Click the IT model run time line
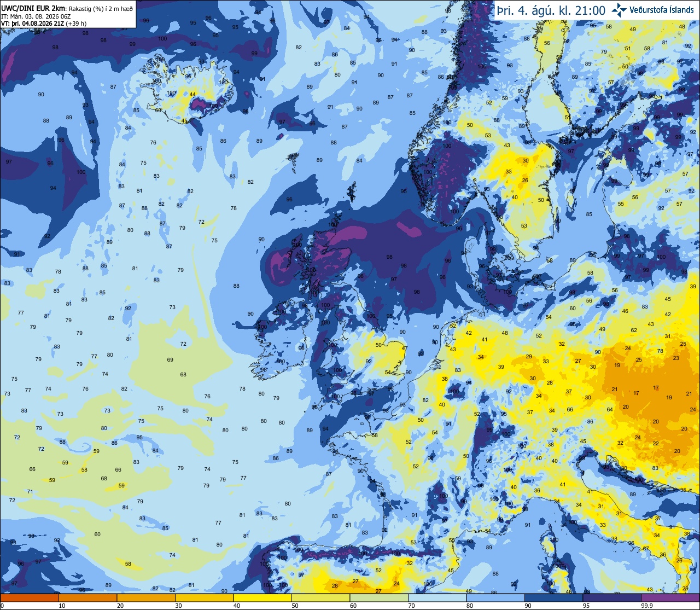This screenshot has width=700, height=610. coord(37,16)
